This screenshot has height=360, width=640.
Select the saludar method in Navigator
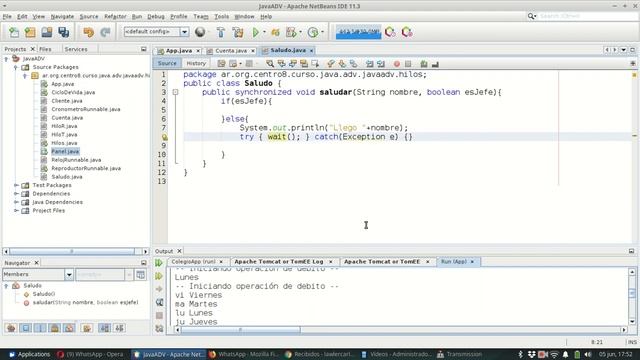coord(85,302)
